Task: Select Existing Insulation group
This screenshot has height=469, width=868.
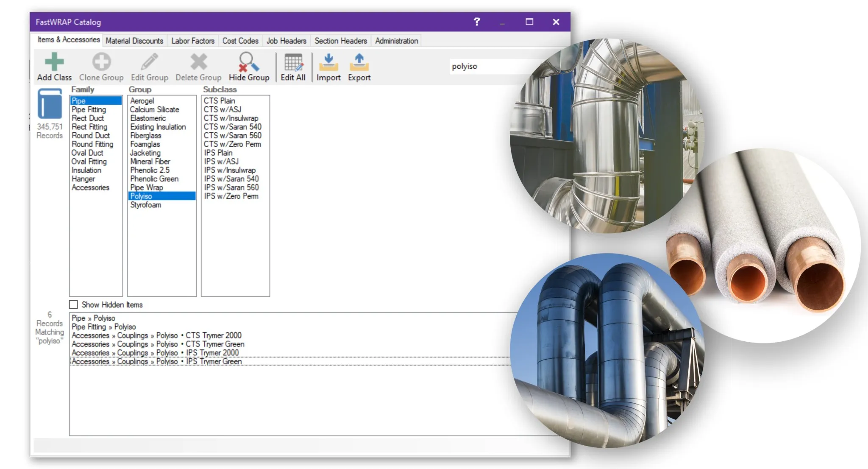Action: (x=162, y=127)
